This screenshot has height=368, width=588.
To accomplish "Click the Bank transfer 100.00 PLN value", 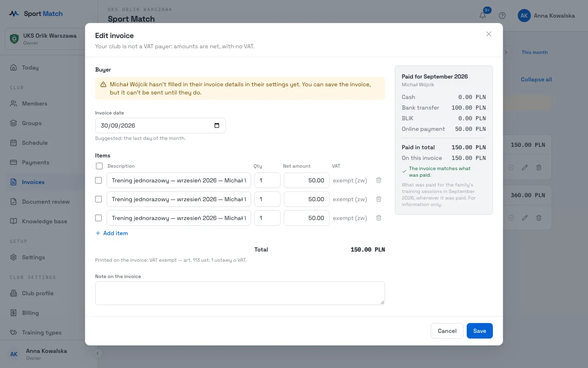I will tap(468, 108).
